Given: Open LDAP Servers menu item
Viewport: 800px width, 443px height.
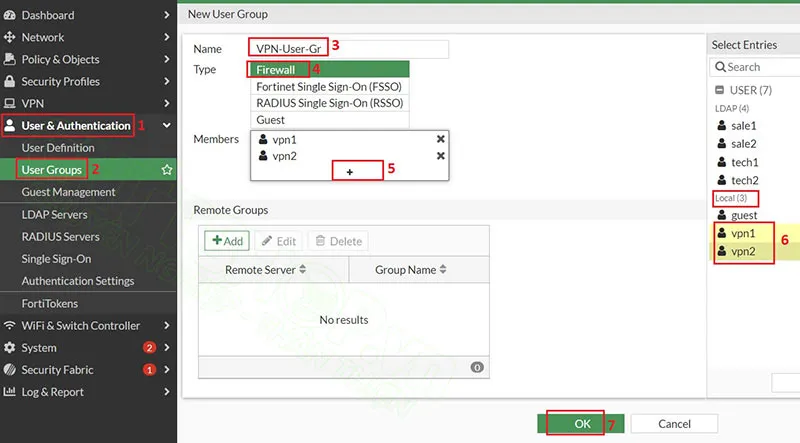Looking at the screenshot, I should click(54, 214).
